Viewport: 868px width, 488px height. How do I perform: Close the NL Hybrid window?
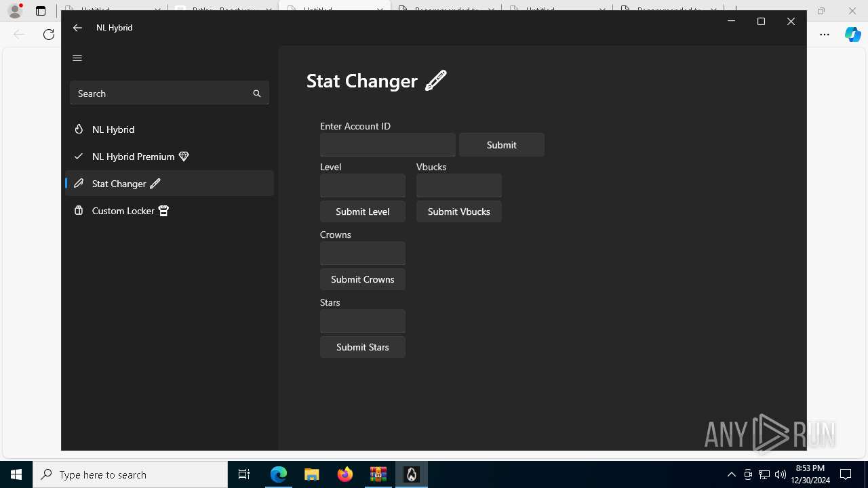point(791,22)
